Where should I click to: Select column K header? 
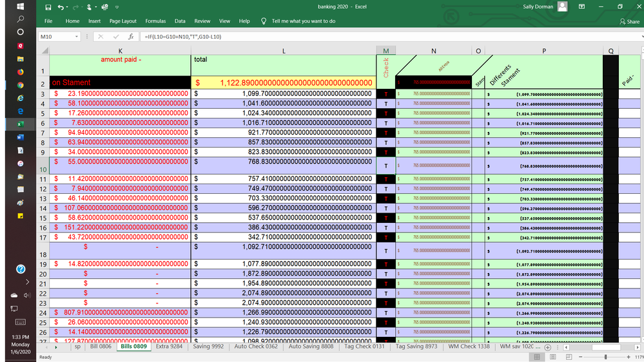[x=121, y=51]
